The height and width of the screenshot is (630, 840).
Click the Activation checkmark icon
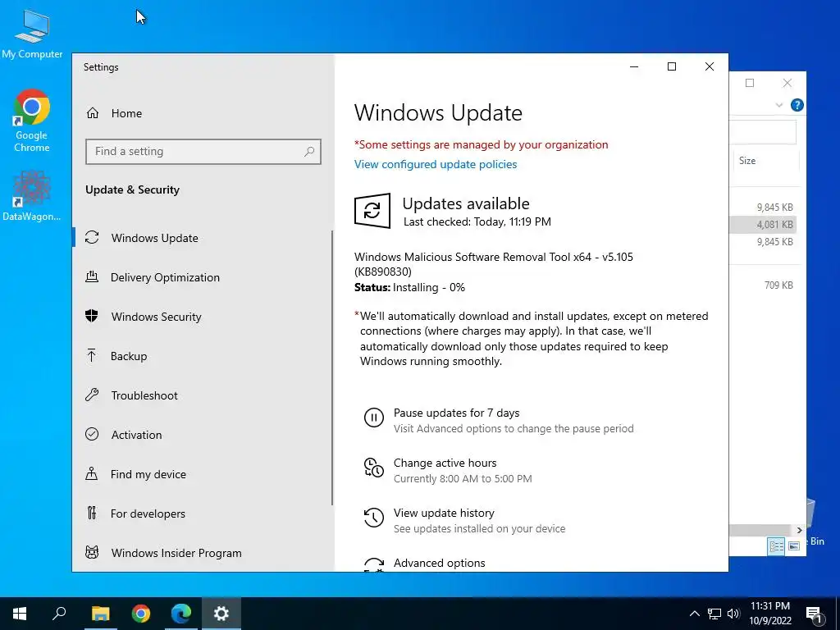(92, 435)
